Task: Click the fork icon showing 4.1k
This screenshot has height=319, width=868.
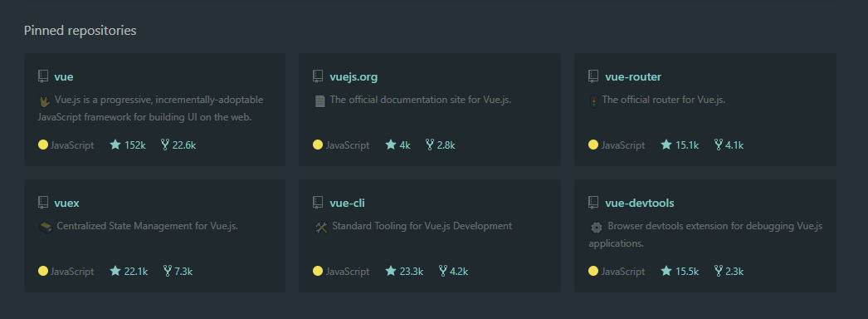Action: pos(719,145)
